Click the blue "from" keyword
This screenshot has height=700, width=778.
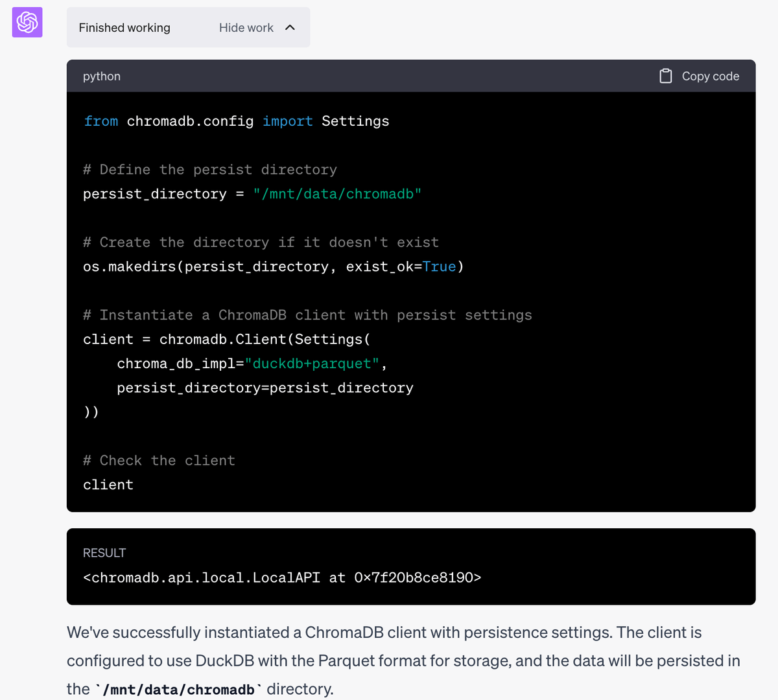[x=101, y=121]
